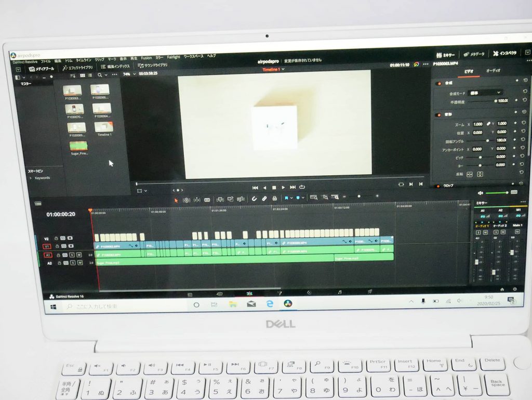
Task: Go to the project home icon
Action: pos(502,289)
